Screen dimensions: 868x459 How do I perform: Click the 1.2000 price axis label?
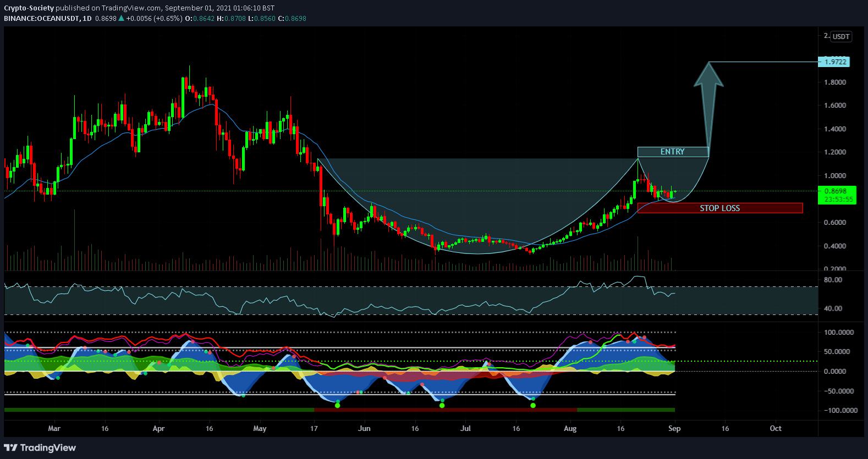pyautogui.click(x=834, y=152)
